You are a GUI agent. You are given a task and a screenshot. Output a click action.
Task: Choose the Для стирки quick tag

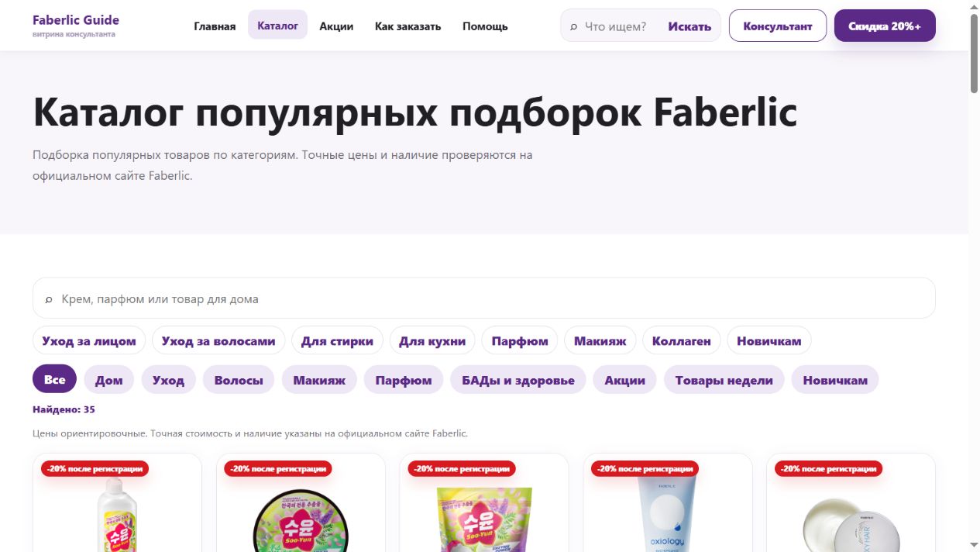click(337, 340)
